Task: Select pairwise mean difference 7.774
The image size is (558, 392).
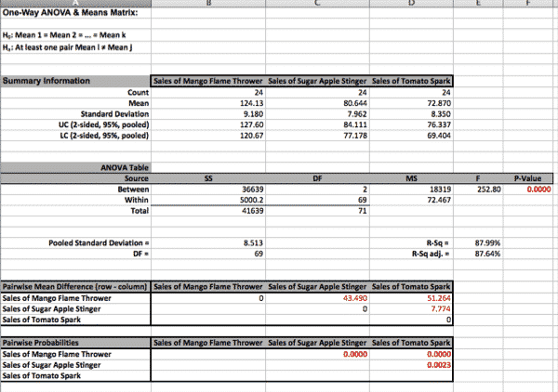Action: [411, 308]
